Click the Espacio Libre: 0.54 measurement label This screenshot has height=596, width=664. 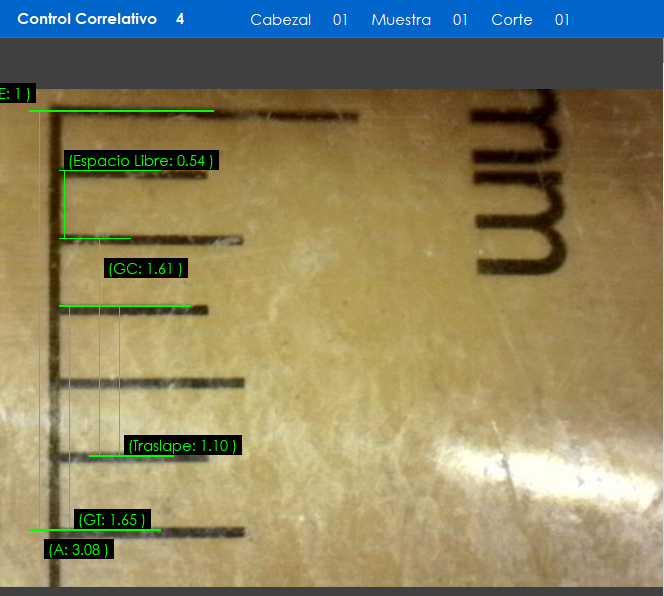tap(140, 160)
